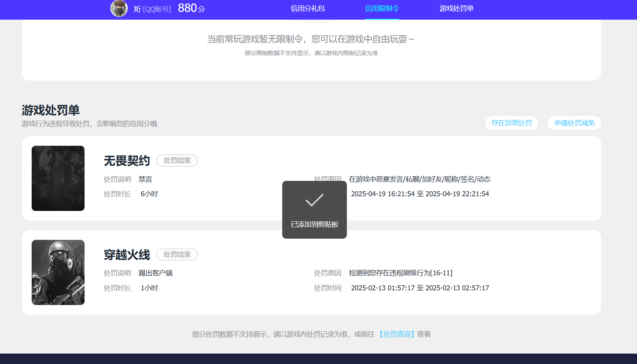This screenshot has height=364, width=637.
Task: Open the 信用分礼包 tab
Action: [x=308, y=8]
